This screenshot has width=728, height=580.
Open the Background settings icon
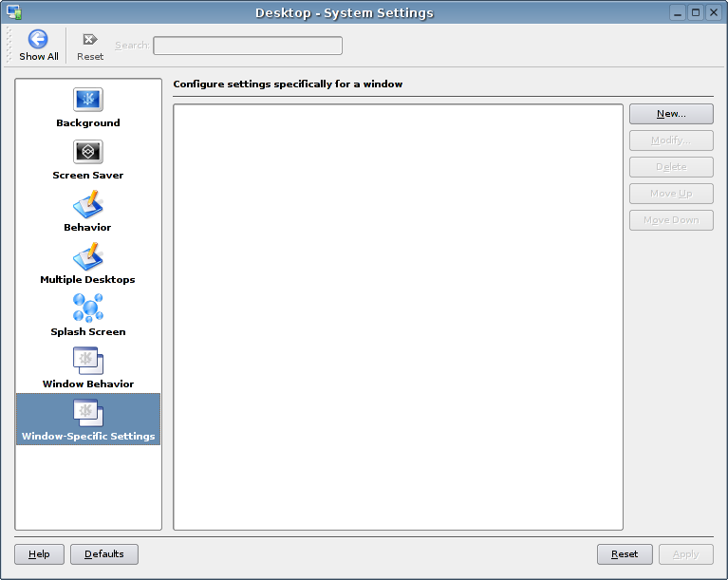click(87, 100)
